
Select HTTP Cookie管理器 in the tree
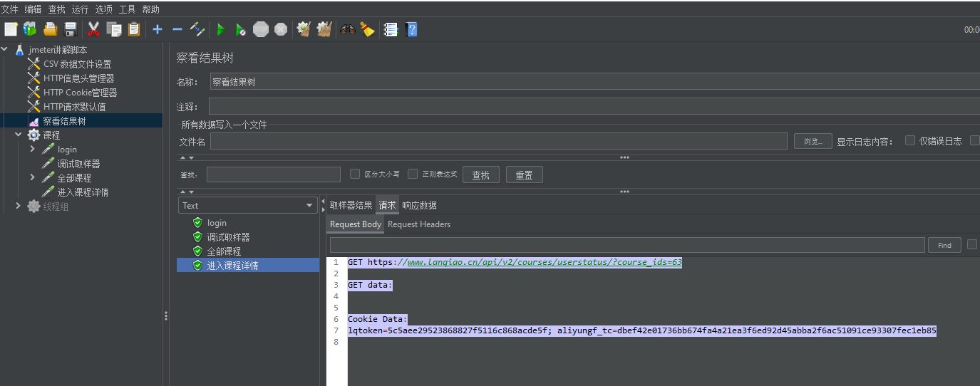click(80, 93)
